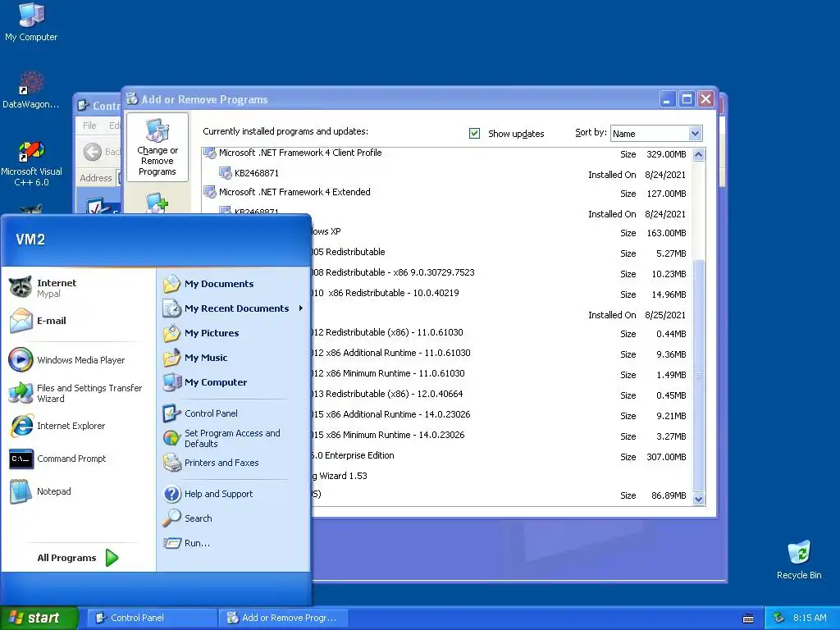Launch Notepad from Start menu
The image size is (840, 630).
40,491
